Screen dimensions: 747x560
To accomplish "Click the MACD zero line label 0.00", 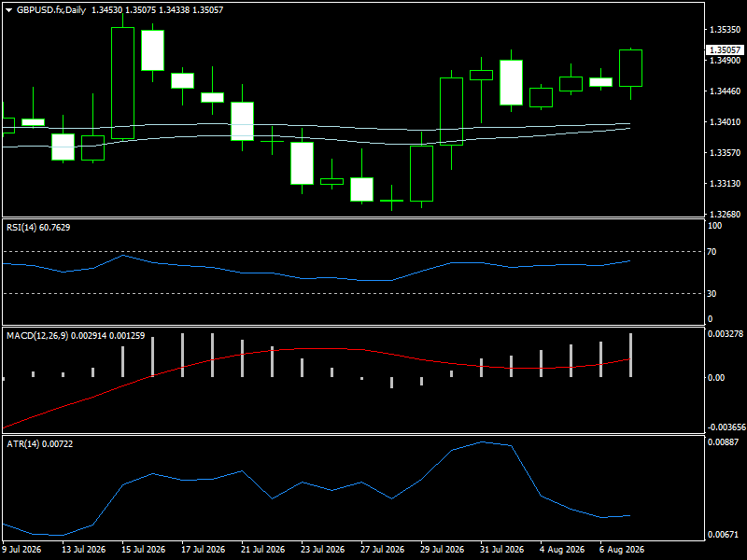I will pos(716,378).
